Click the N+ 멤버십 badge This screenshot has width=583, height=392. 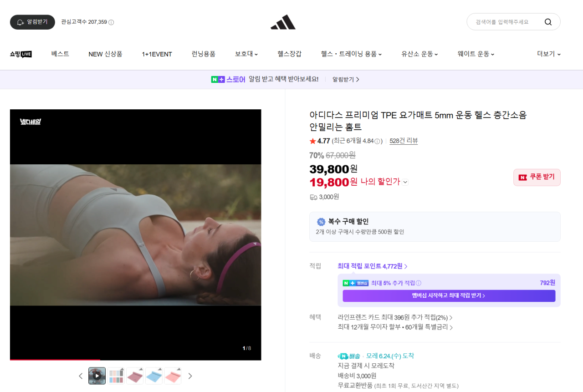[x=355, y=283]
